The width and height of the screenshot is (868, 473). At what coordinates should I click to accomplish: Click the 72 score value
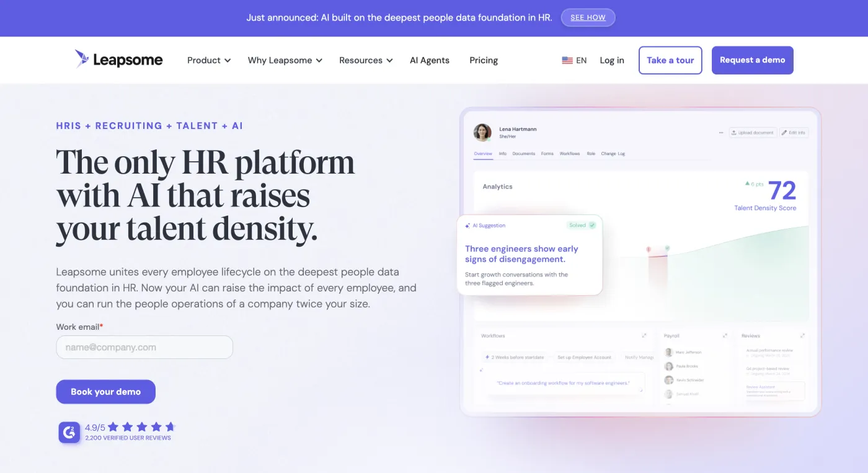(782, 190)
